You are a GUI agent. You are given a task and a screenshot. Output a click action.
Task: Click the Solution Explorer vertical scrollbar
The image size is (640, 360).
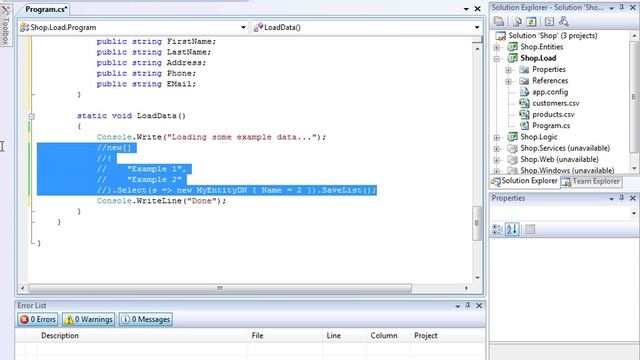tap(634, 96)
